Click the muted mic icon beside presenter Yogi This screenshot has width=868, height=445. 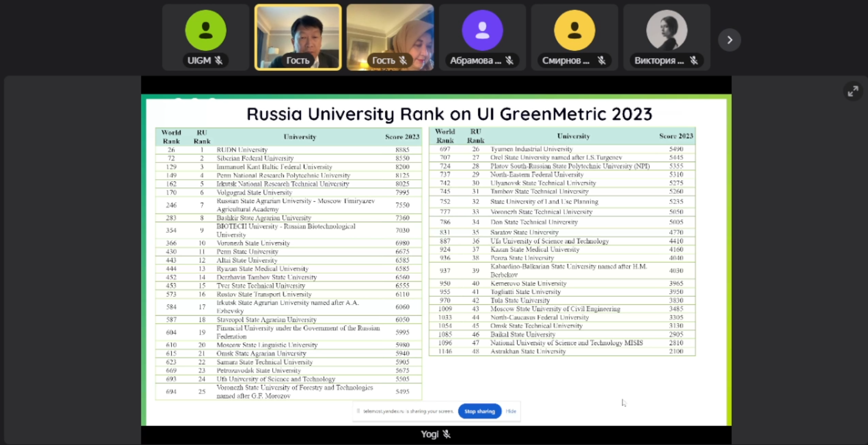click(x=446, y=434)
